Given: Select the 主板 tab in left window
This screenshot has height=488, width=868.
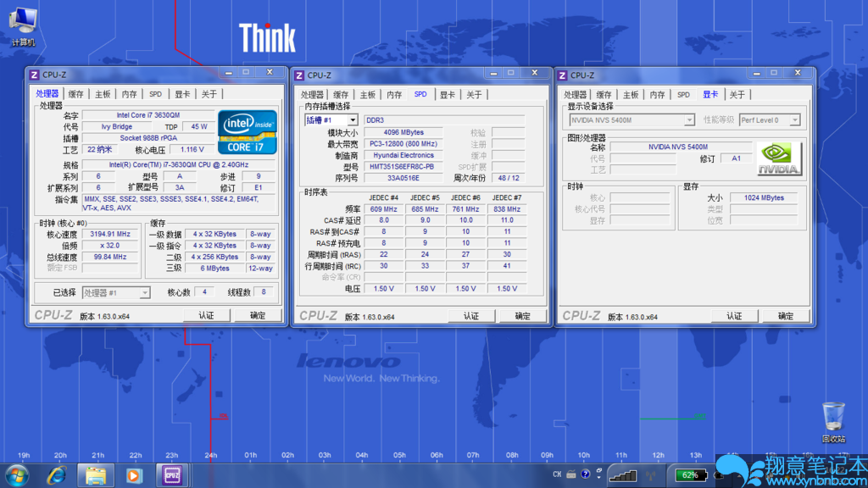Looking at the screenshot, I should (103, 94).
